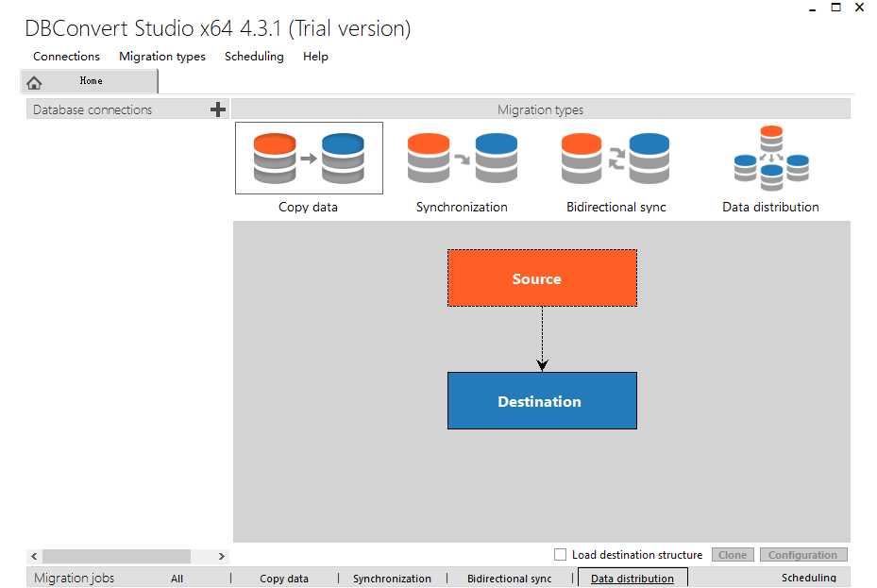Open the Connections menu

coord(66,57)
